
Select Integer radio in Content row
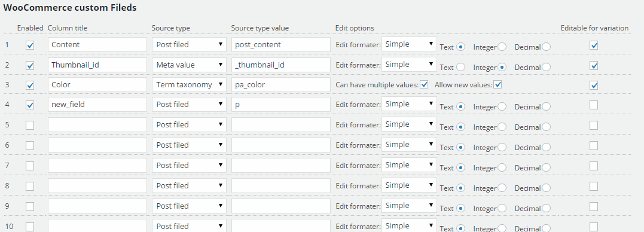[502, 47]
